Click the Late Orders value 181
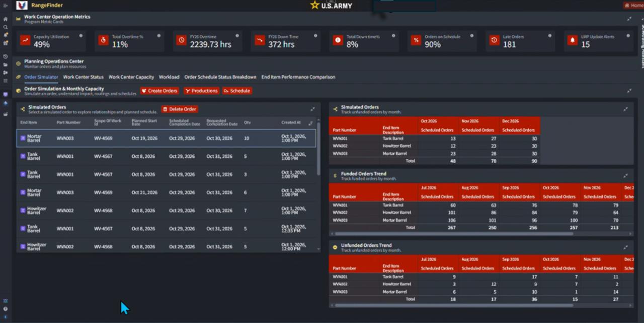Screen dimensions: 644x323 pyautogui.click(x=510, y=44)
